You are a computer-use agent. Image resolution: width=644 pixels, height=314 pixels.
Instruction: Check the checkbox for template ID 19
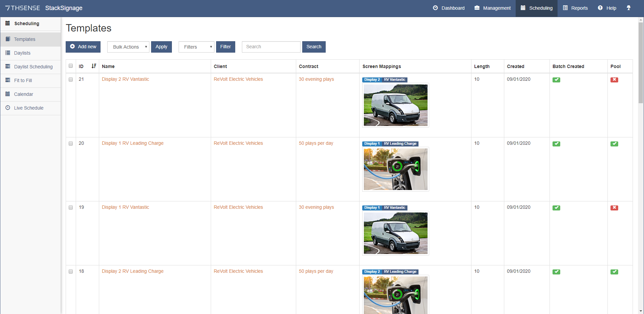pyautogui.click(x=71, y=207)
